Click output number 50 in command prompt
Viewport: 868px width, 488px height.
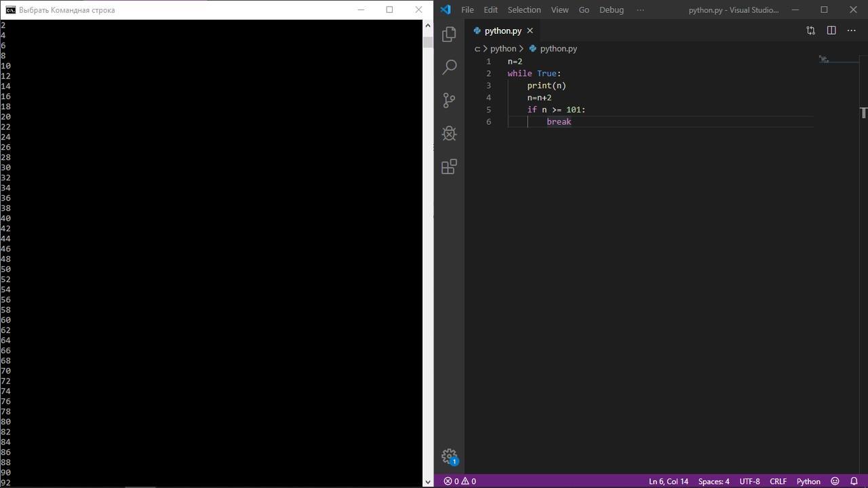(x=5, y=269)
